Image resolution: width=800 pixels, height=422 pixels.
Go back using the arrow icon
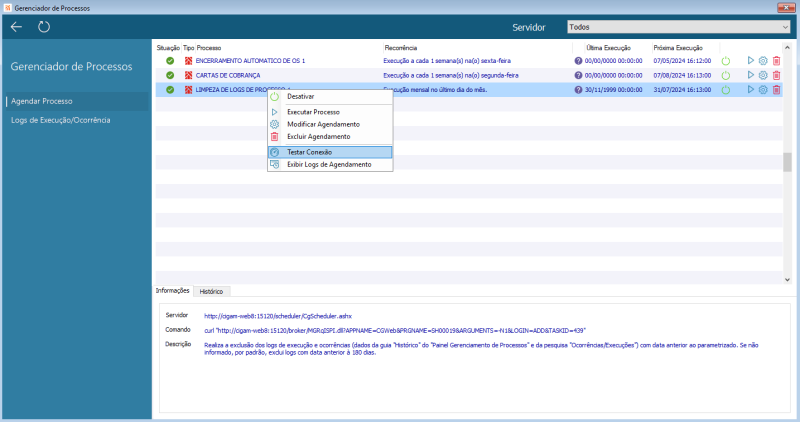pyautogui.click(x=16, y=27)
